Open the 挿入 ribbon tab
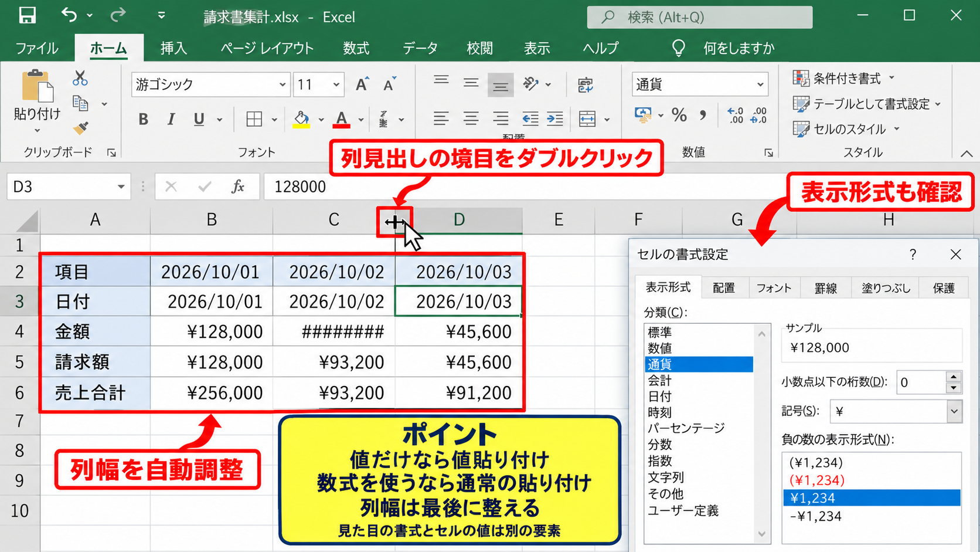The width and height of the screenshot is (980, 552). coord(173,48)
